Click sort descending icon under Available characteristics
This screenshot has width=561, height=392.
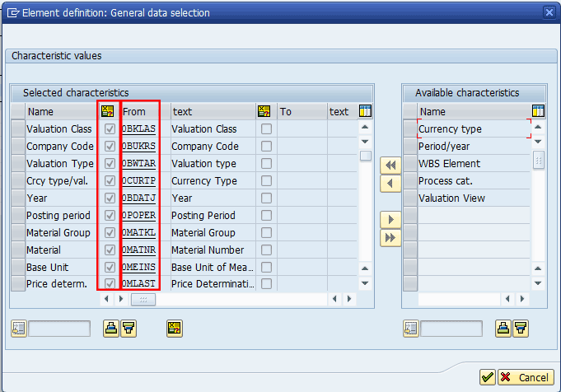click(x=521, y=329)
